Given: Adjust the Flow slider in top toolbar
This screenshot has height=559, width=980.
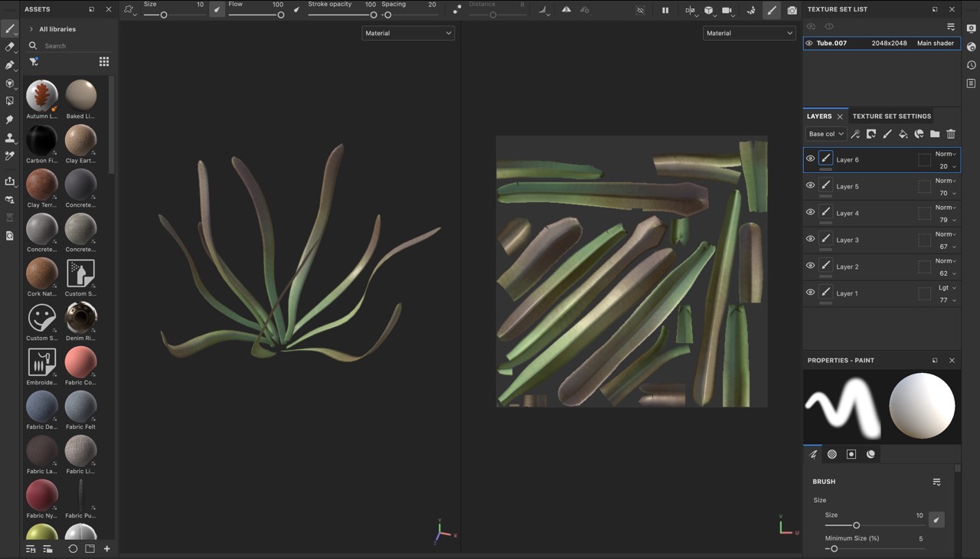Looking at the screenshot, I should click(256, 15).
